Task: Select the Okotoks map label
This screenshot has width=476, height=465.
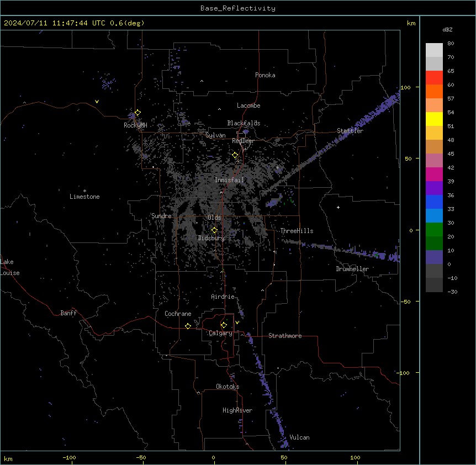Action: (228, 387)
